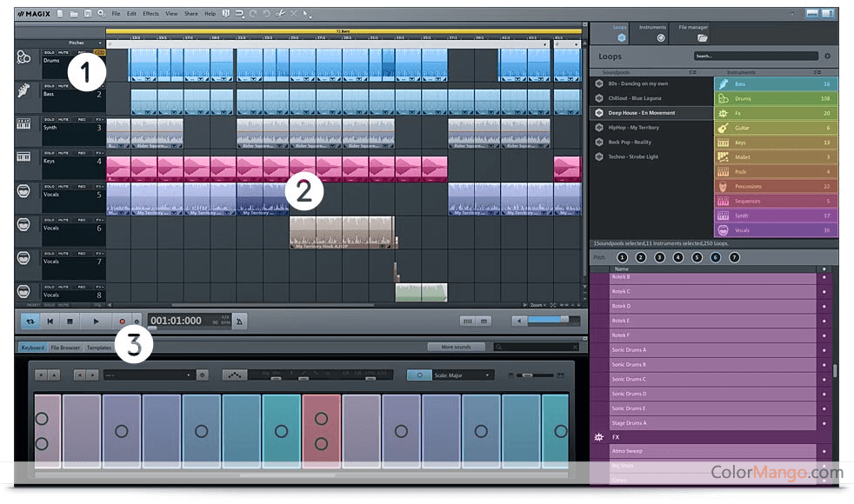Viewport: 854px width, 504px height.
Task: Start playback with the Play button
Action: [x=96, y=322]
